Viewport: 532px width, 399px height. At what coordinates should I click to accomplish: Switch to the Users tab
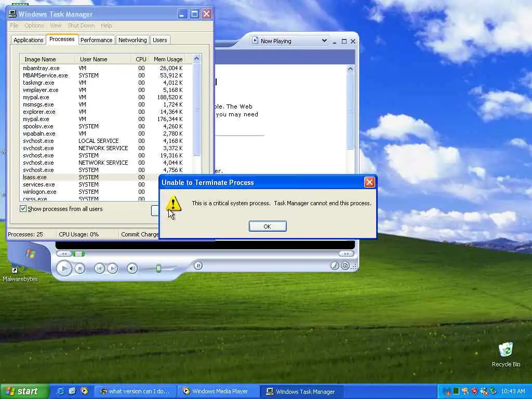pos(160,40)
